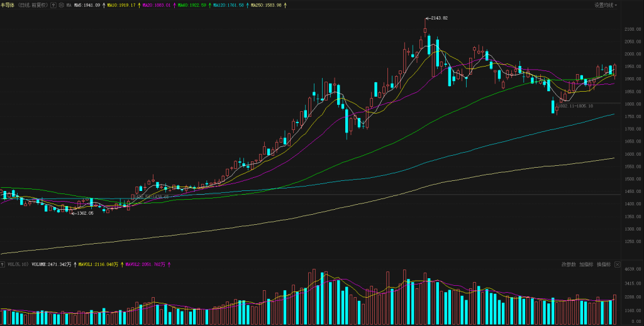Click the 半导体 chart title
The height and width of the screenshot is (326, 644).
tap(8, 5)
